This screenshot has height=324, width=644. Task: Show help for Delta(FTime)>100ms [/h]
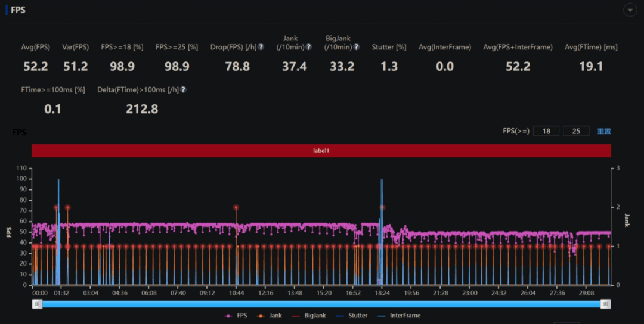tap(183, 90)
